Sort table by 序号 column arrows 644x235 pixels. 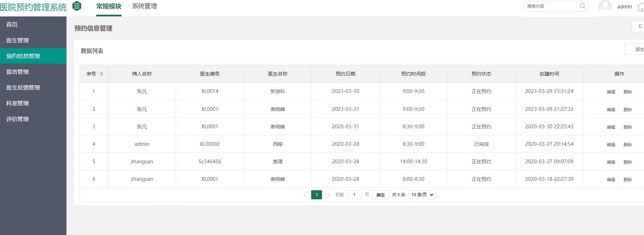[101, 74]
